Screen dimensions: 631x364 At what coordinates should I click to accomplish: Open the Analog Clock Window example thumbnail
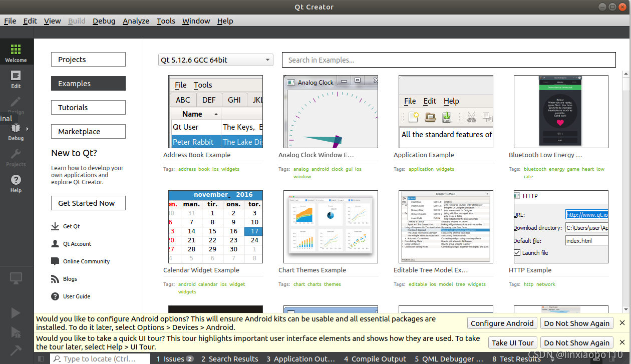[x=331, y=112]
